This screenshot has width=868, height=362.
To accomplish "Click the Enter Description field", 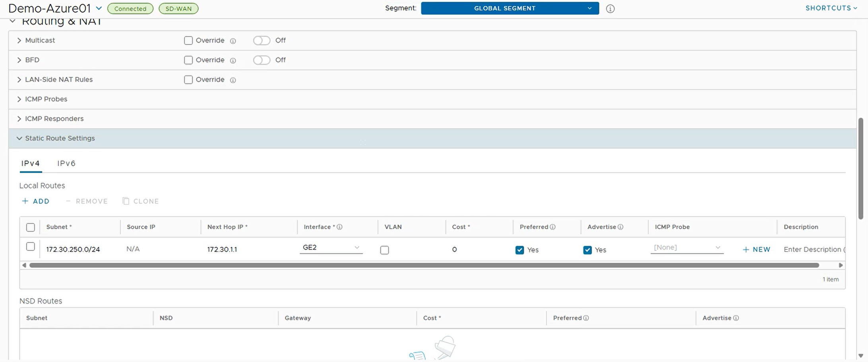I will click(x=814, y=250).
